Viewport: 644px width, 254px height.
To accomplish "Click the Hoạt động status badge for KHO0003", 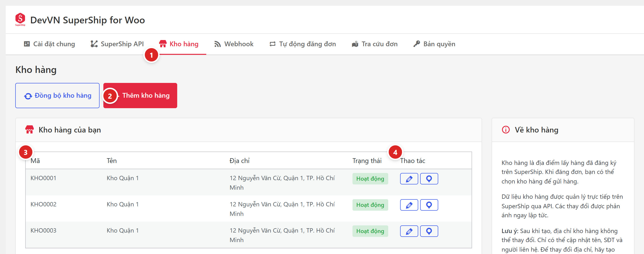I will tap(370, 231).
